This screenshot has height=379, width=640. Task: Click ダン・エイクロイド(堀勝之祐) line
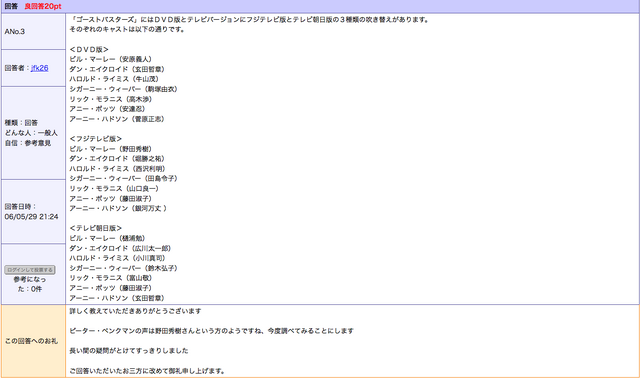pos(117,159)
